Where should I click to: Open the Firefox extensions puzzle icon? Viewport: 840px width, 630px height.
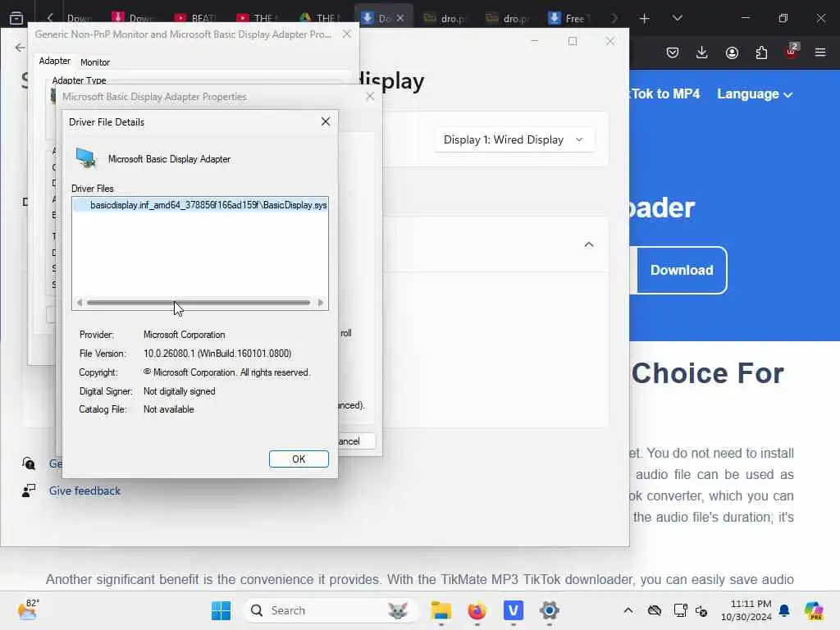point(761,52)
